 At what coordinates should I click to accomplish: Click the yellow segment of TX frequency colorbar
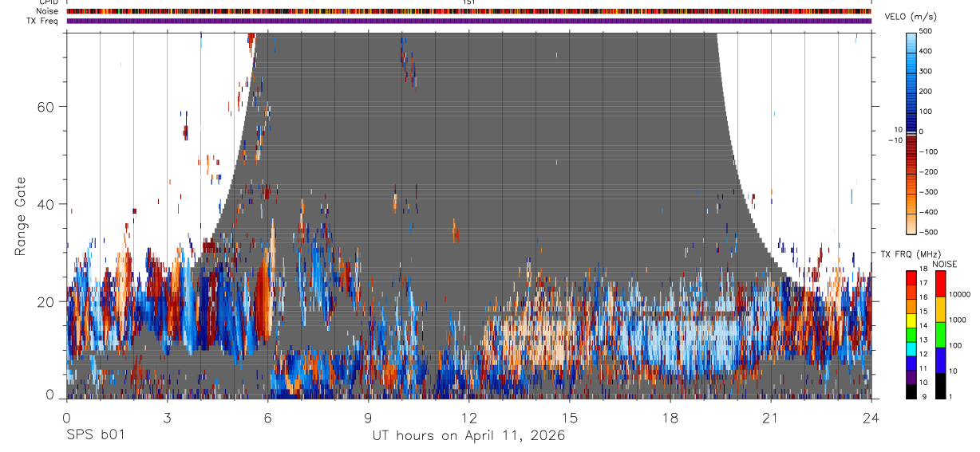tap(911, 319)
